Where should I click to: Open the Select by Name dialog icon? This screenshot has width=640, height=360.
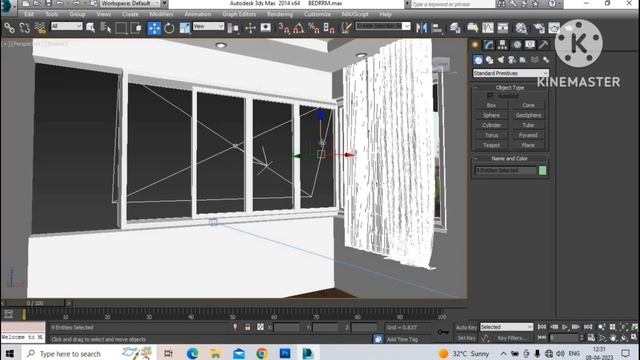pyautogui.click(x=106, y=28)
